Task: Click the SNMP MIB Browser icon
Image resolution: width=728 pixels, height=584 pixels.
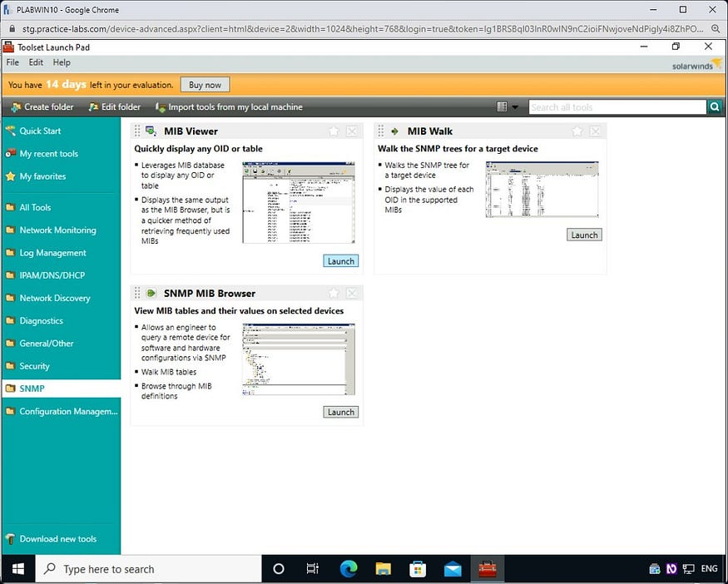Action: click(x=151, y=294)
